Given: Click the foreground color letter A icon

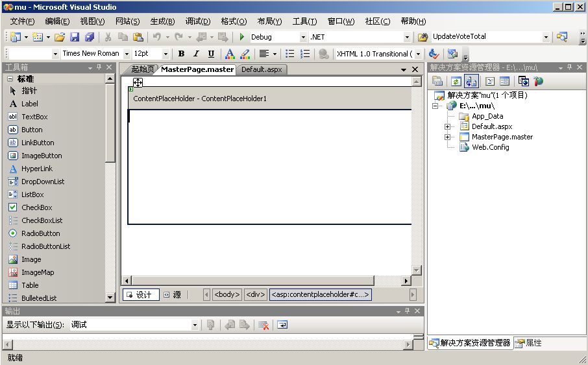Looking at the screenshot, I should 230,54.
